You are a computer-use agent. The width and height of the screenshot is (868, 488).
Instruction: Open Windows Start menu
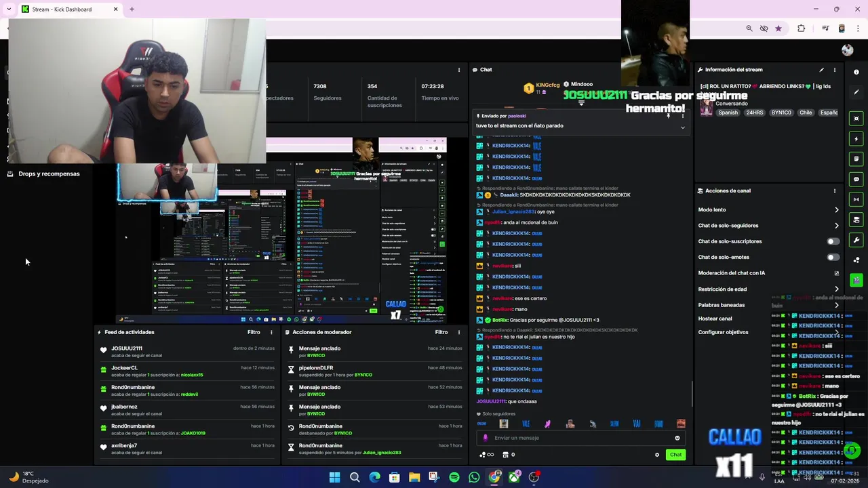[334, 477]
